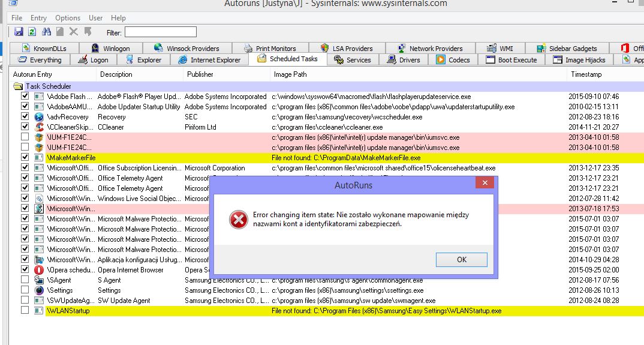Screen dimensions: 644x345
Task: Select the ccleaner.exe image path
Action: [327, 127]
